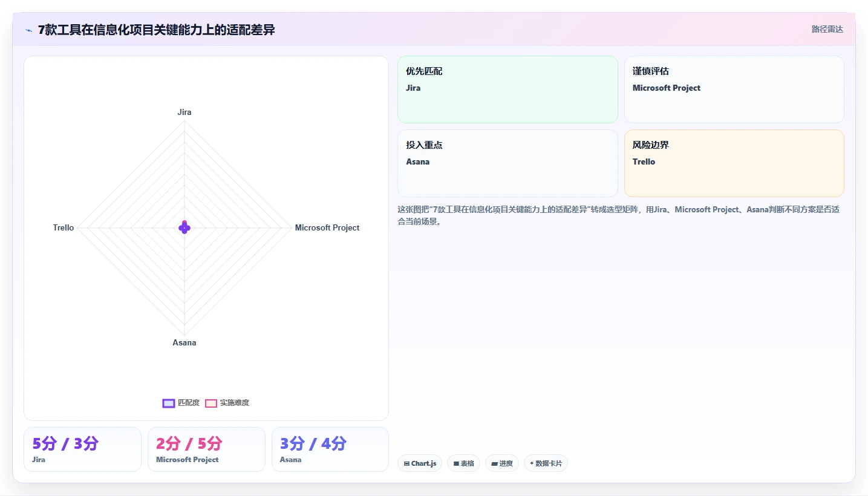Click the header icon beside the title

click(x=28, y=30)
